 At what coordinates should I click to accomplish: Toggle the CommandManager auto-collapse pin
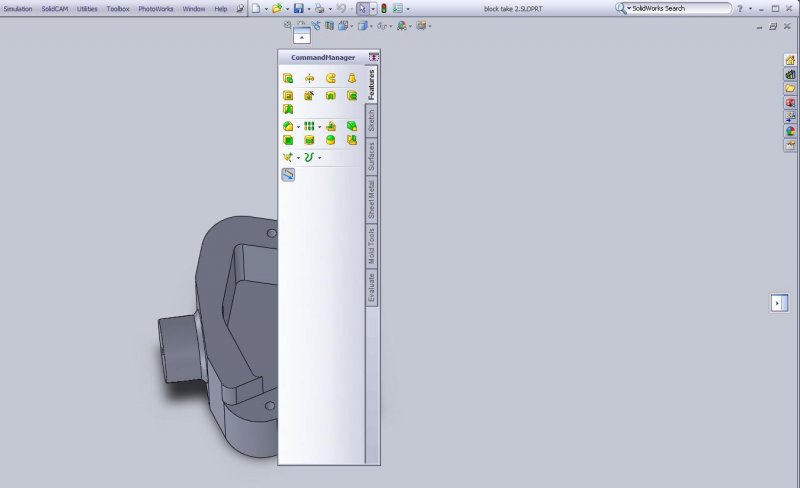(373, 57)
